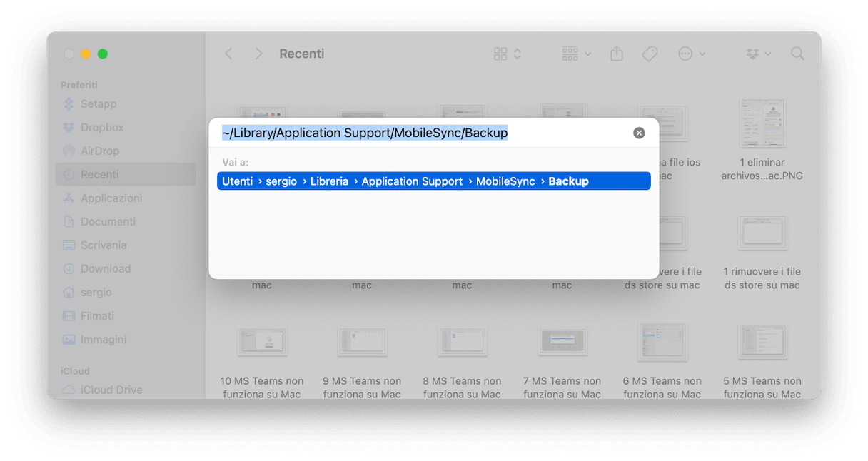Switch view using the icon grid view button
The height and width of the screenshot is (461, 868).
point(508,54)
